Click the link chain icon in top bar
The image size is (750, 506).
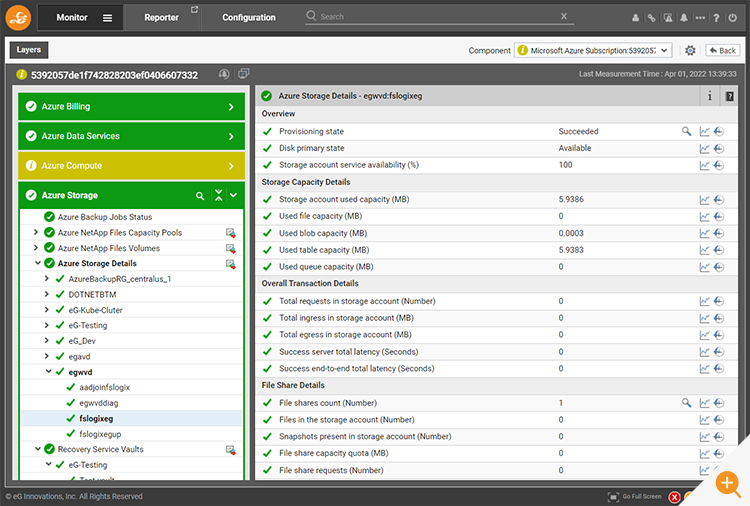pyautogui.click(x=651, y=18)
